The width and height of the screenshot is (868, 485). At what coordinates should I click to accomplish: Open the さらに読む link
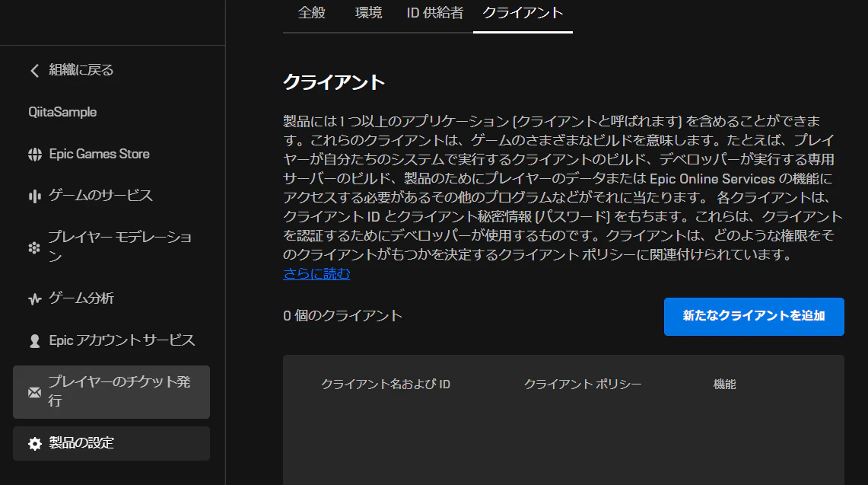[x=316, y=274]
